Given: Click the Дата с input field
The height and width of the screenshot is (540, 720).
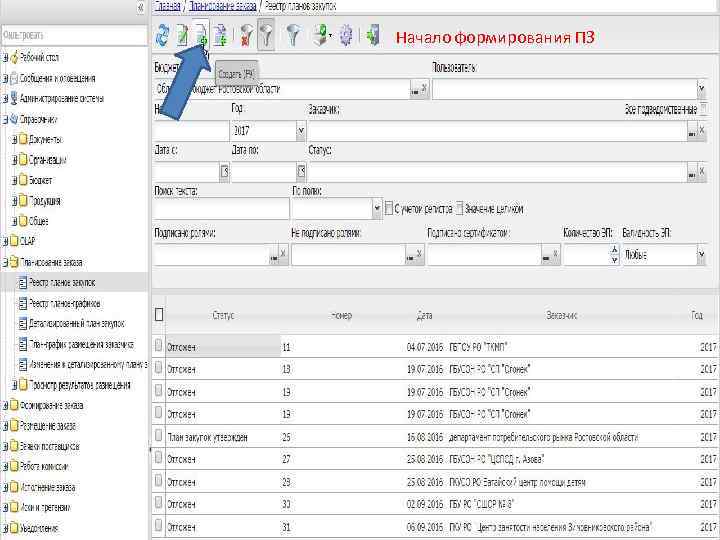Looking at the screenshot, I should pyautogui.click(x=186, y=172).
